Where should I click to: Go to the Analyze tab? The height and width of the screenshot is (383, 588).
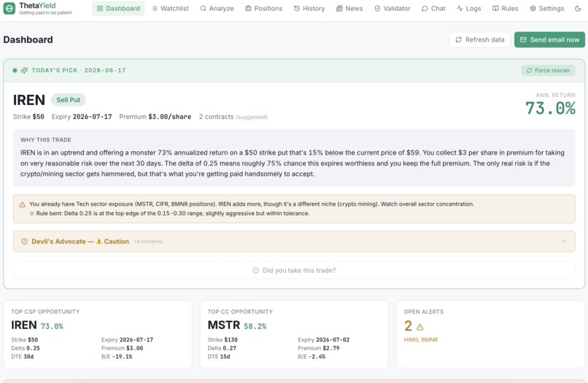pyautogui.click(x=217, y=8)
